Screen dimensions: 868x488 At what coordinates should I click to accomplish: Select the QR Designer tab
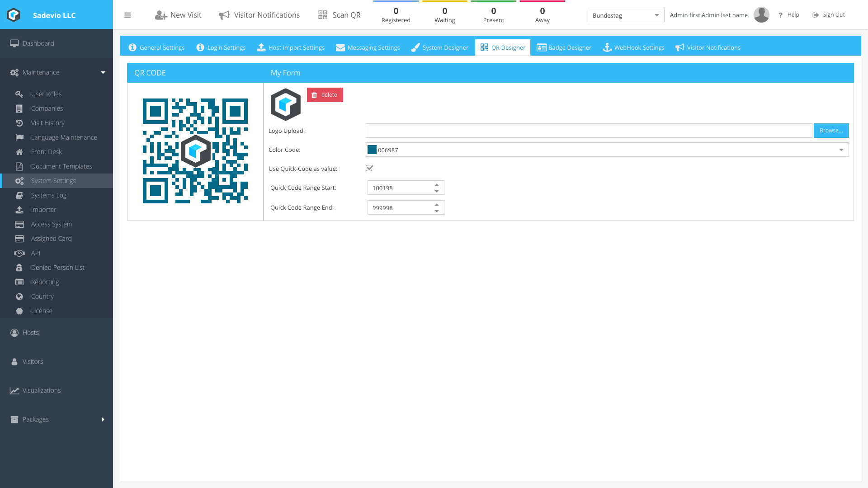503,47
